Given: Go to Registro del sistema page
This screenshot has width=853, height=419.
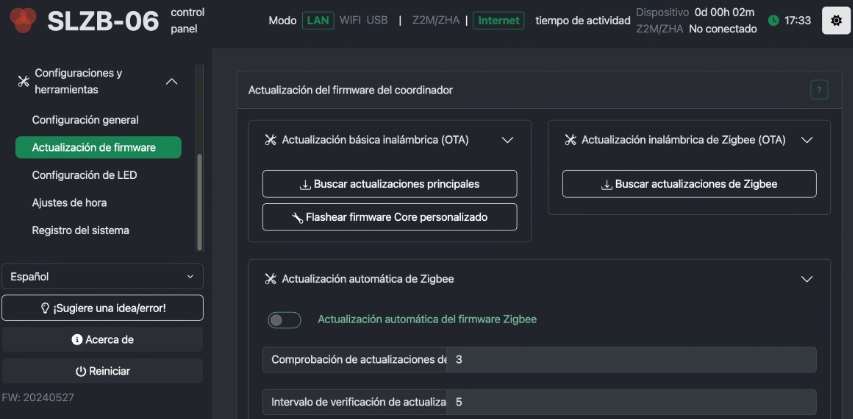Looking at the screenshot, I should point(81,230).
